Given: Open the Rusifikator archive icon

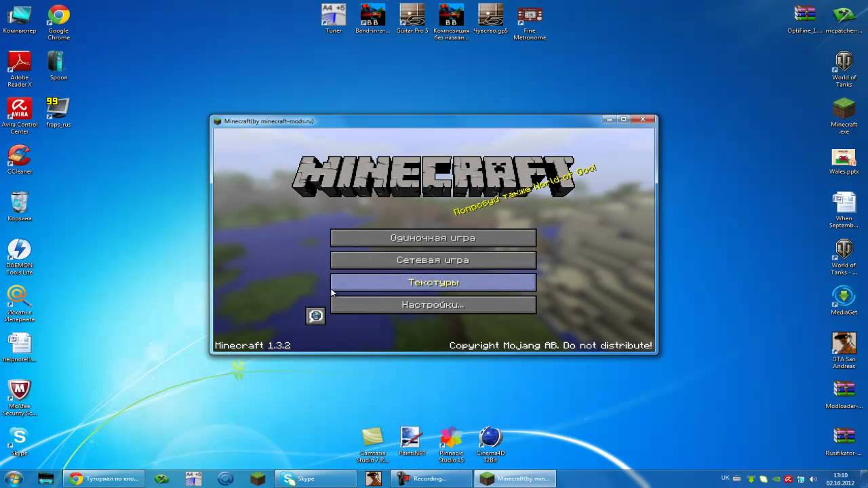Looking at the screenshot, I should tap(844, 441).
